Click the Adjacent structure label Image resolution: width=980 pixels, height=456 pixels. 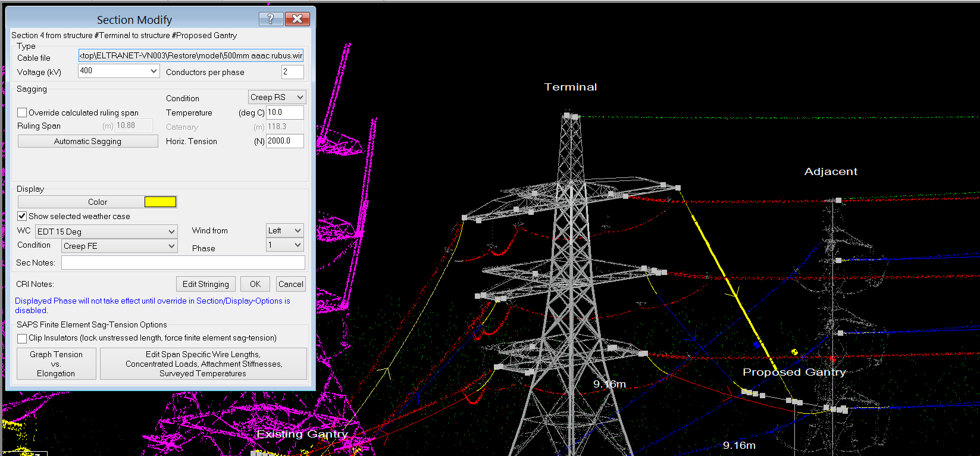(831, 171)
